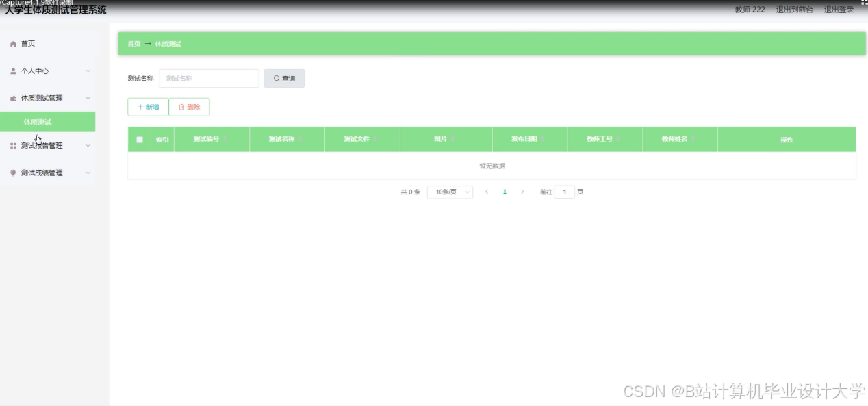This screenshot has width=868, height=406.
Task: Sort table by 教师姓名 column arrows
Action: 693,139
